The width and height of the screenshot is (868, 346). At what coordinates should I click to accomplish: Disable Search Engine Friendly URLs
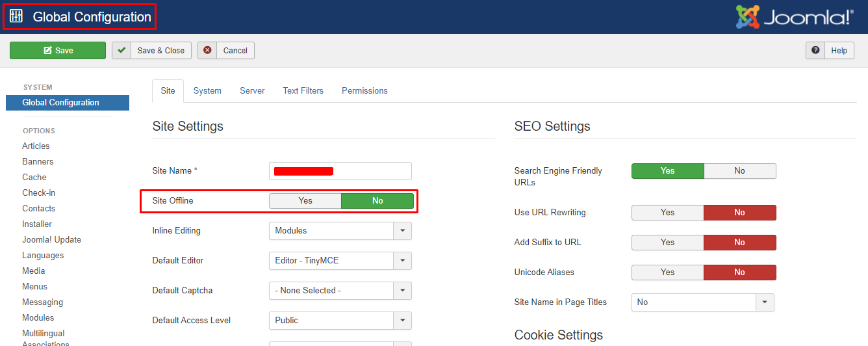tap(739, 171)
